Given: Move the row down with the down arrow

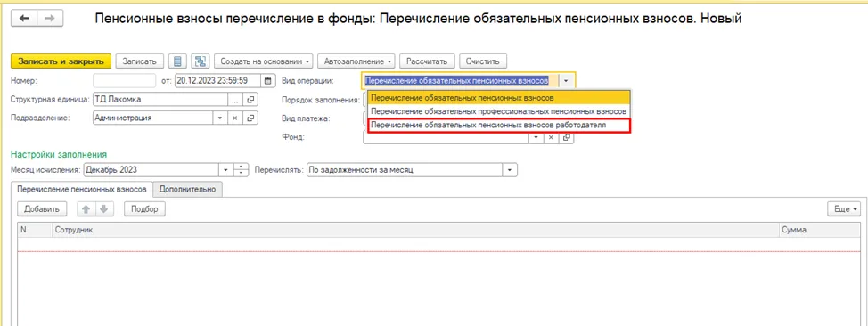Looking at the screenshot, I should 103,209.
